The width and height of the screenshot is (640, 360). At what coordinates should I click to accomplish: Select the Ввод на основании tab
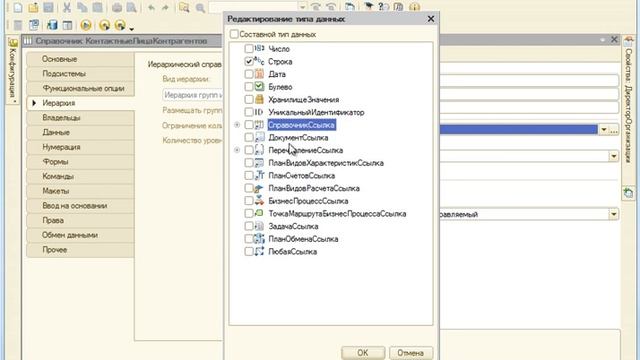coord(80,206)
